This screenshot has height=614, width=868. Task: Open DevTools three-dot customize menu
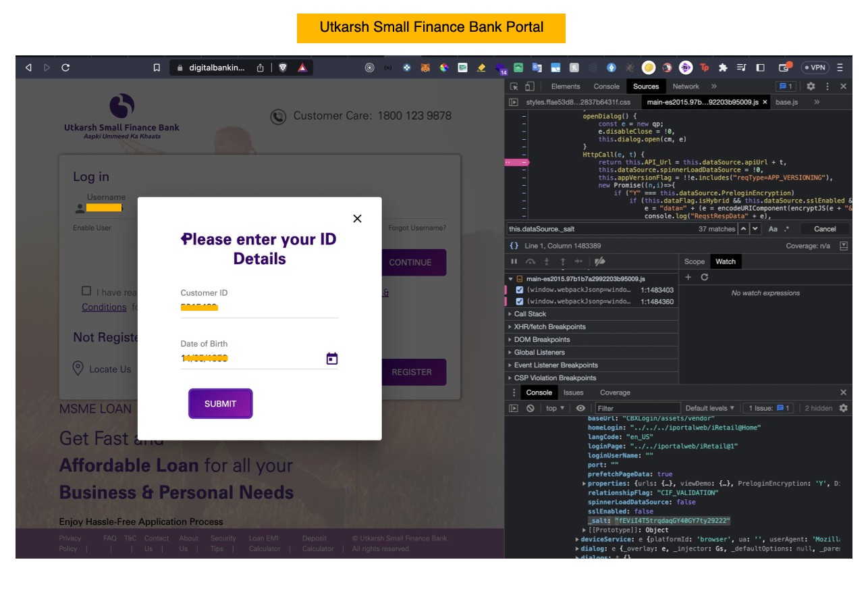click(828, 86)
